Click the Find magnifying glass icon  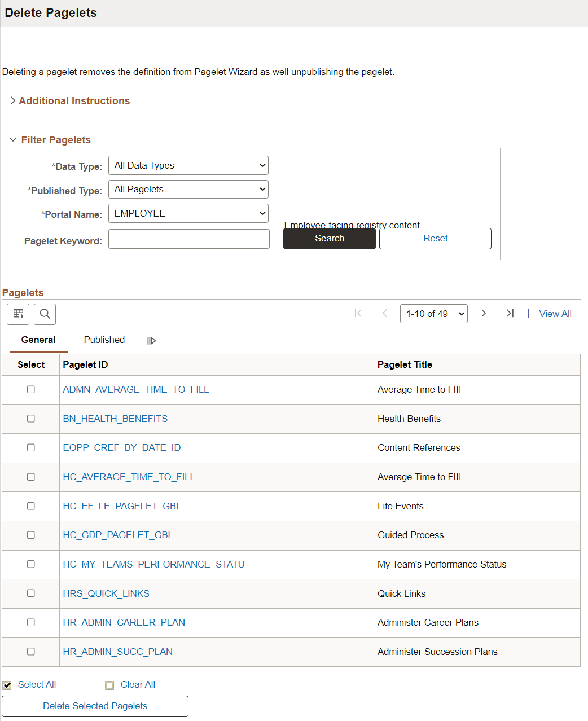[45, 314]
